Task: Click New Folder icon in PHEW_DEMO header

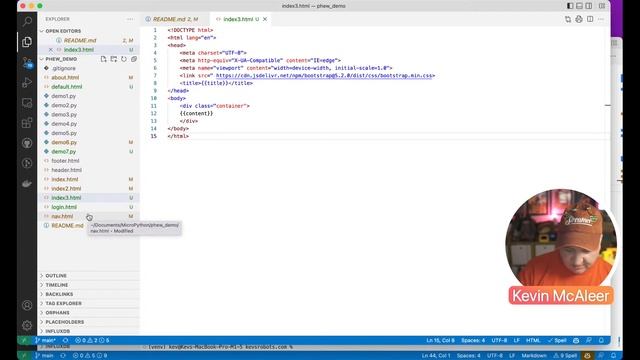Action: [113, 59]
